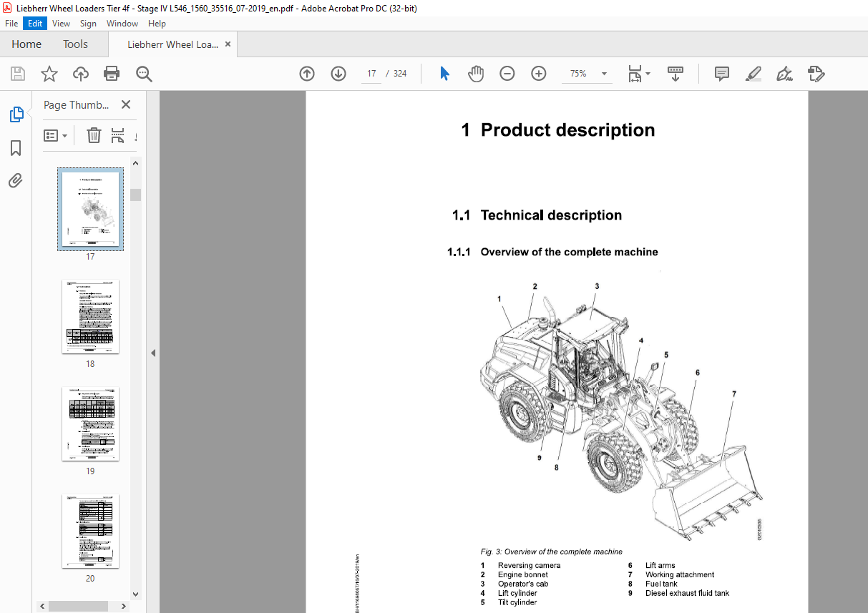Activate the Hand pan tool
This screenshot has height=613, width=868.
pyautogui.click(x=476, y=74)
